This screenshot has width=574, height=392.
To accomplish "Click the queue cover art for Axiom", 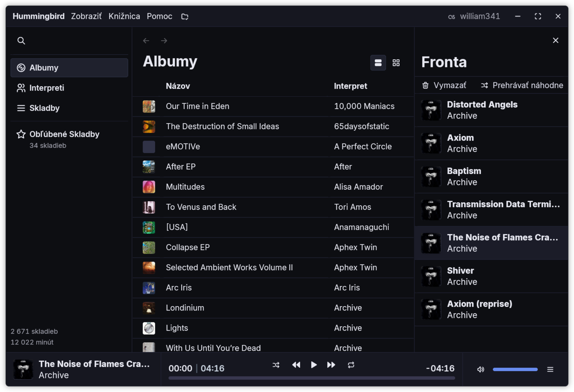I will click(x=431, y=143).
